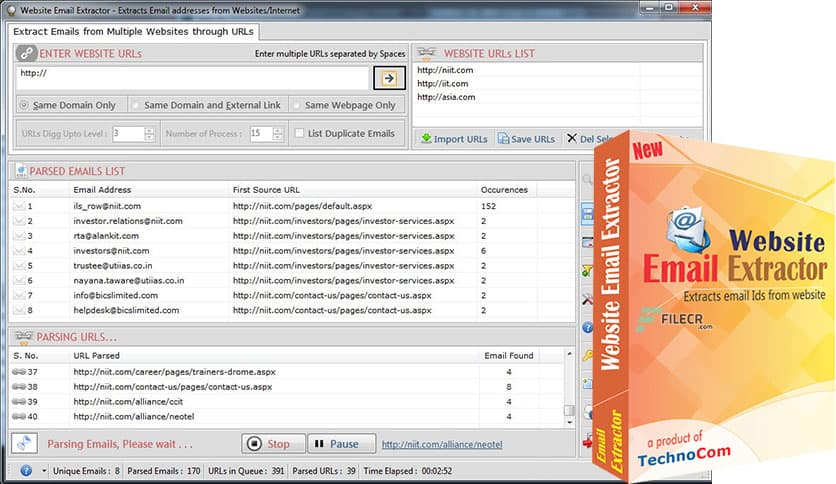
Task: Click Unique Emails count in status bar
Action: coord(86,471)
